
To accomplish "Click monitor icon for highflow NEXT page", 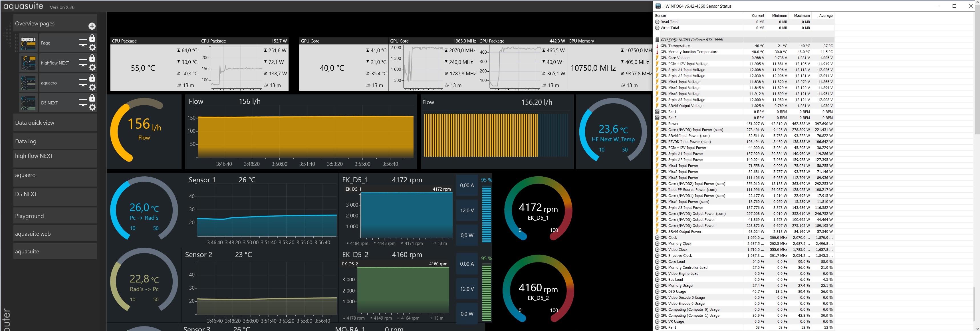I will (x=82, y=62).
